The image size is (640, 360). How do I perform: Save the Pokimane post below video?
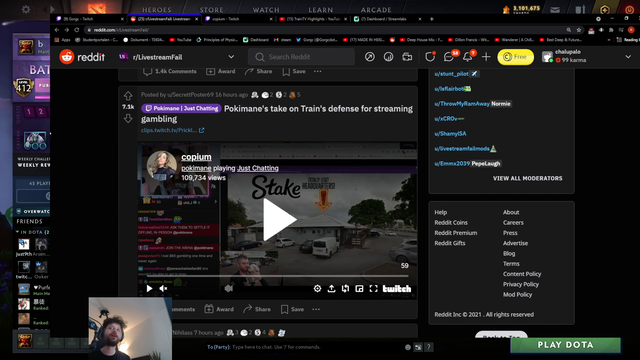point(292,309)
